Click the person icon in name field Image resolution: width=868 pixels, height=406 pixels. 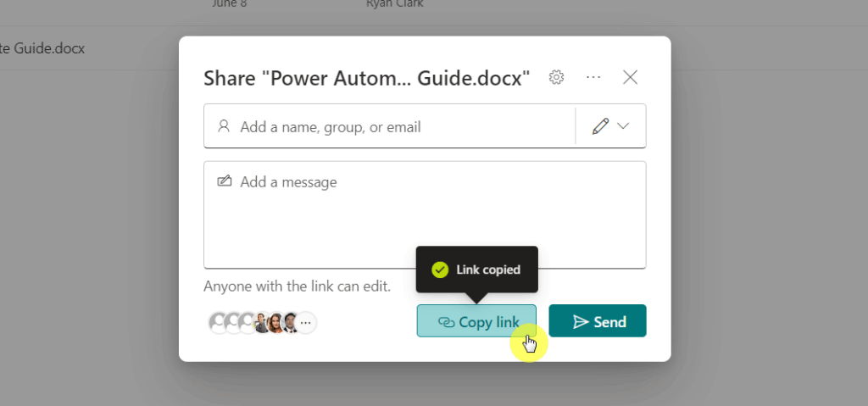(224, 126)
